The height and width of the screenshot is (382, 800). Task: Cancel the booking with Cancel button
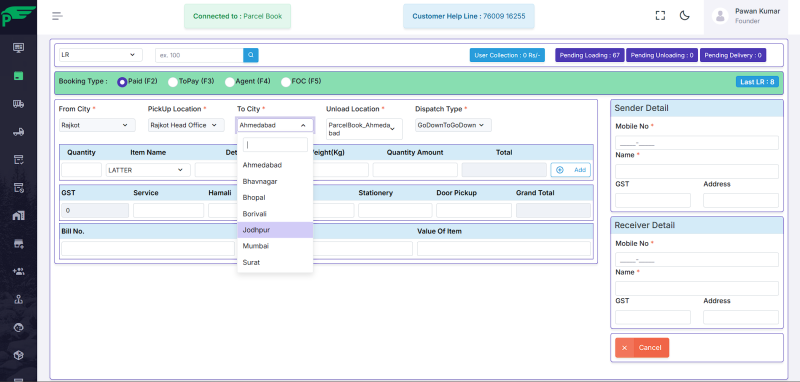pos(642,348)
